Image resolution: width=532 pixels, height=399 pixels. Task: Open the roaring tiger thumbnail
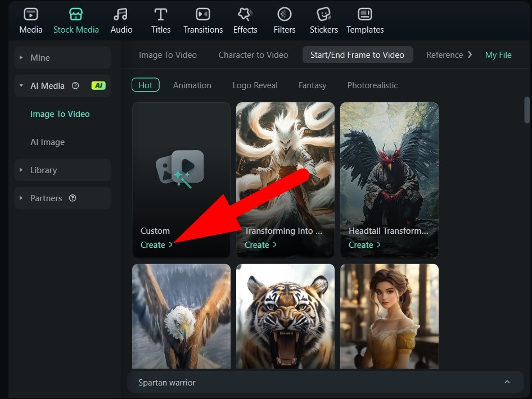285,316
